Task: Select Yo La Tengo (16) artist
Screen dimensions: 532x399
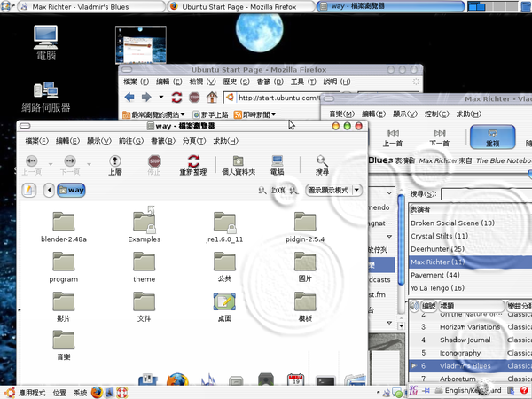Action: 471,288
